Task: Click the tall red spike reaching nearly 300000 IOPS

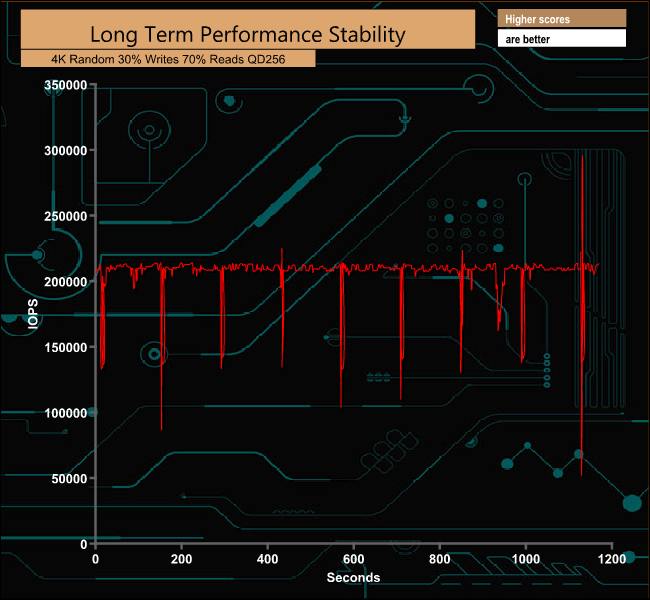Action: click(582, 207)
